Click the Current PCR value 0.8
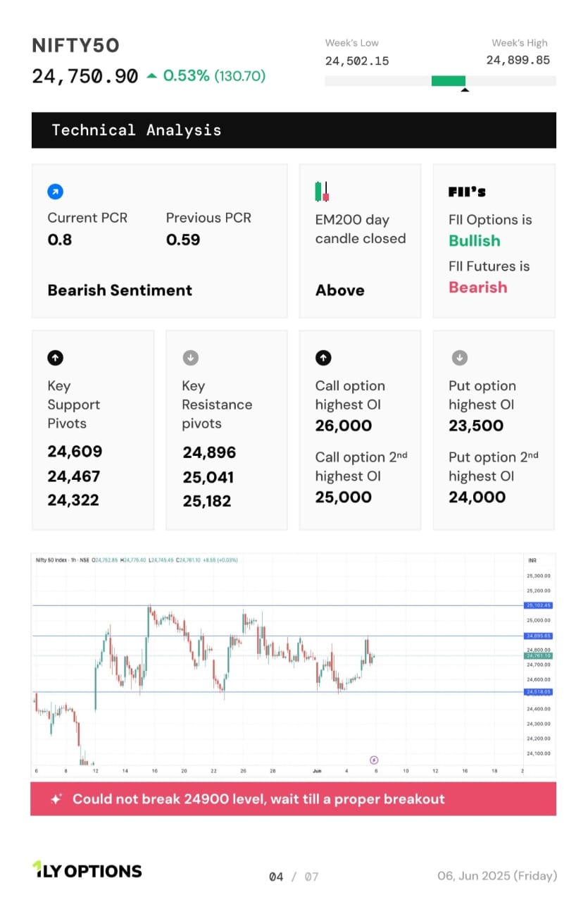This screenshot has width=588, height=902. (60, 240)
